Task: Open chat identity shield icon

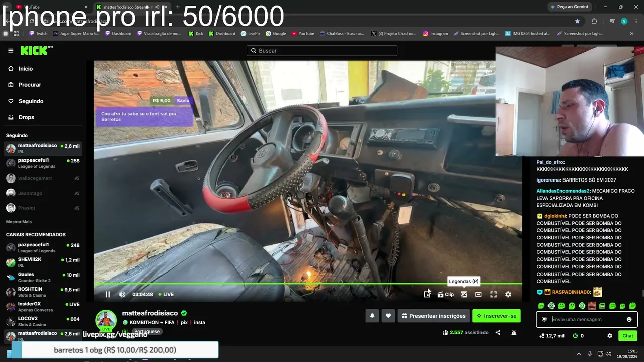Action: tap(544, 319)
